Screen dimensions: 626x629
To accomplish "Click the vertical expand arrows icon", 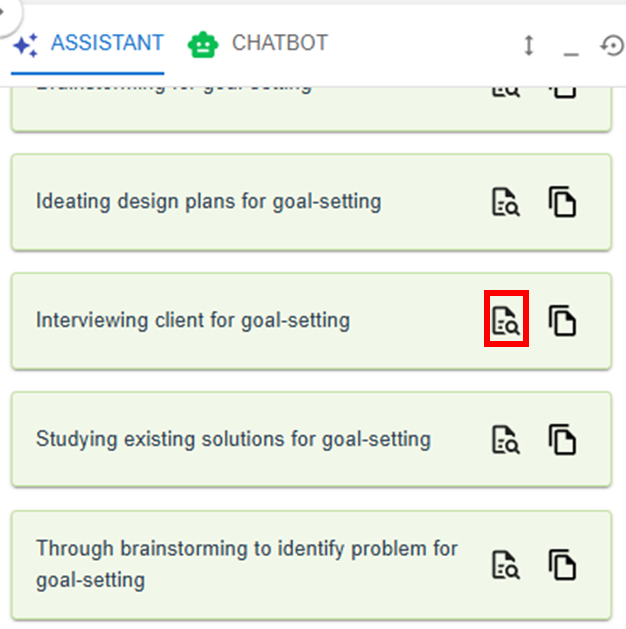I will click(529, 46).
